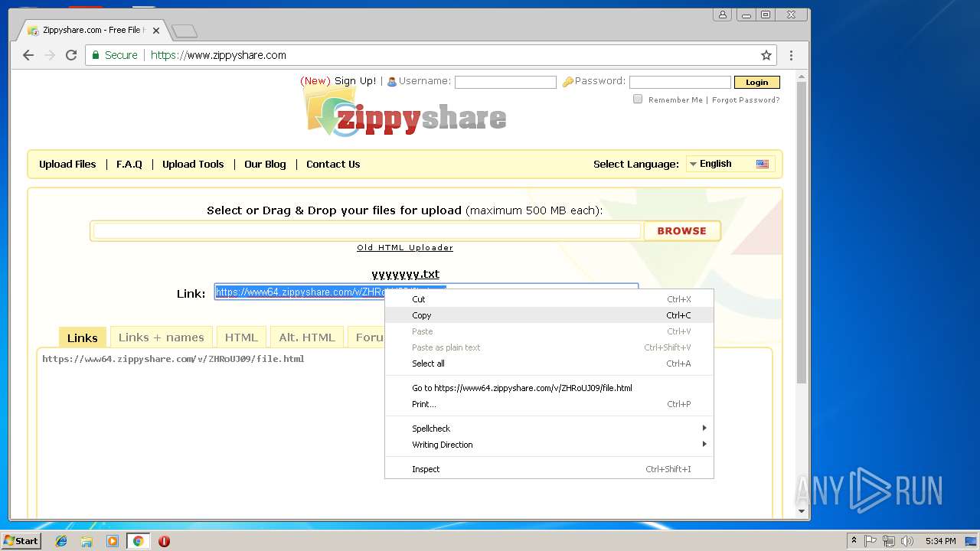980x551 pixels.
Task: Open the Windows Start menu
Action: pos(21,541)
